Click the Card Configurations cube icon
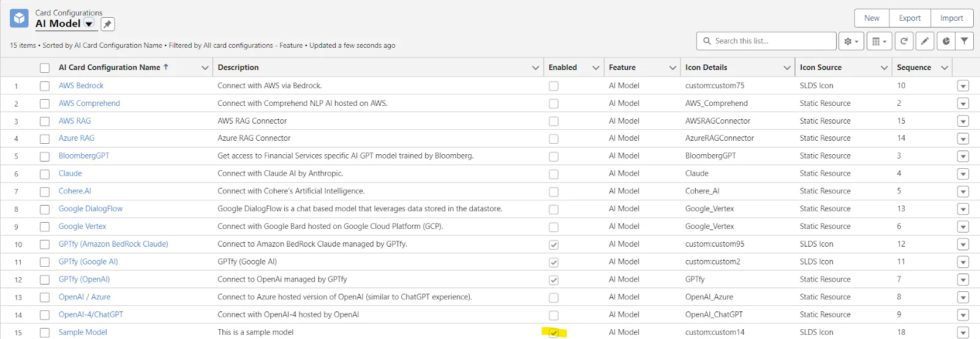The width and height of the screenshot is (980, 339). tap(19, 18)
